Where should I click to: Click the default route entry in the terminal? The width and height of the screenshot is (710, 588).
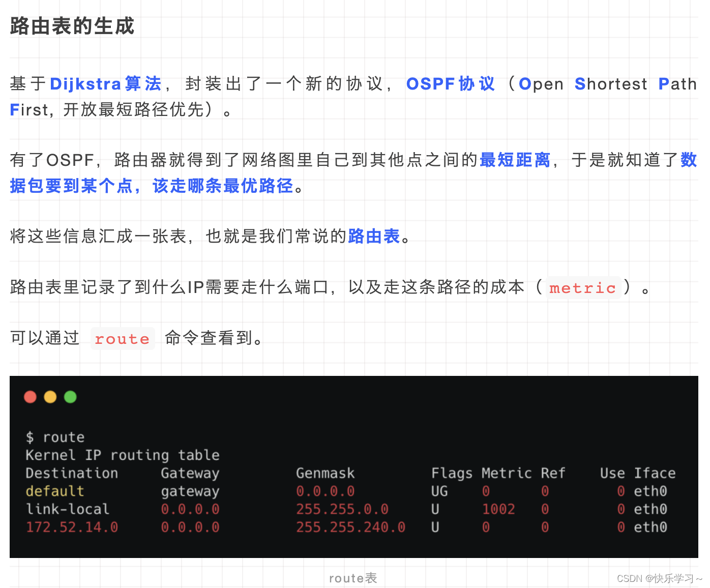(x=54, y=491)
